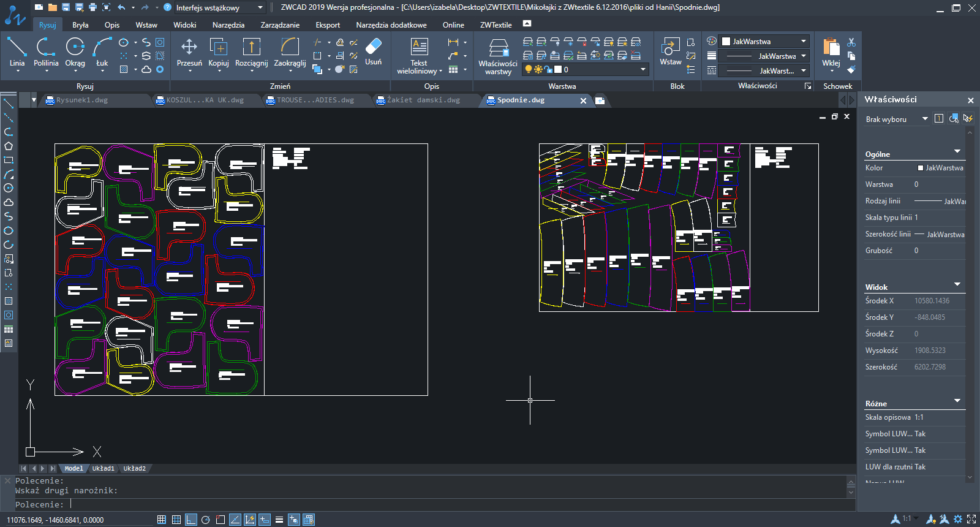Image resolution: width=980 pixels, height=527 pixels.
Task: Click the Kolor JakWarstwa white swatch
Action: [x=921, y=168]
